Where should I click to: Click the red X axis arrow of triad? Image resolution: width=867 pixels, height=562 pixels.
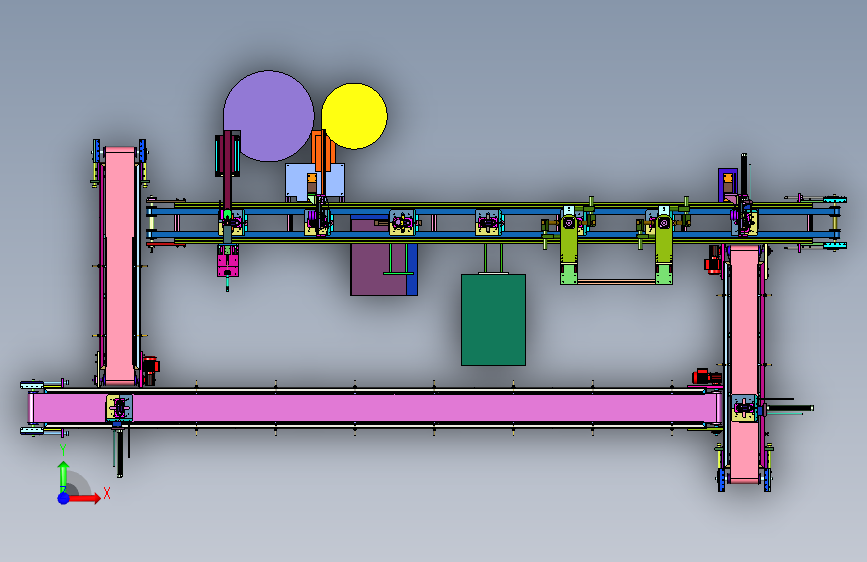[84, 498]
